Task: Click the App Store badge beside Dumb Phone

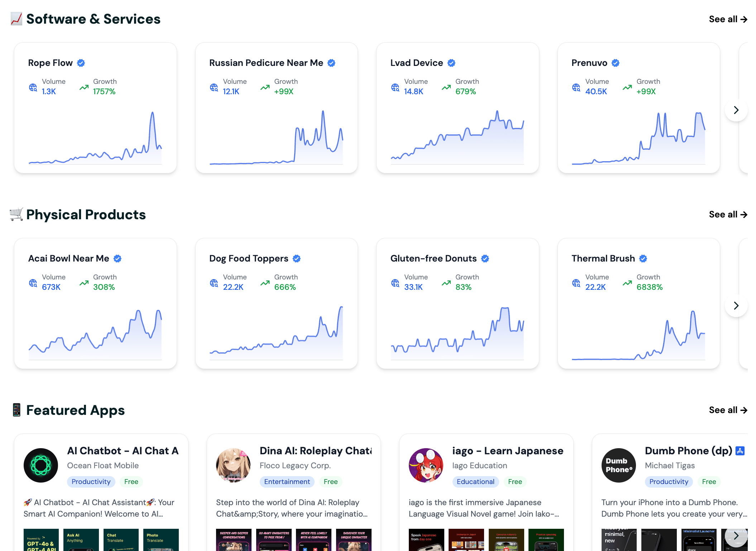Action: pos(740,451)
